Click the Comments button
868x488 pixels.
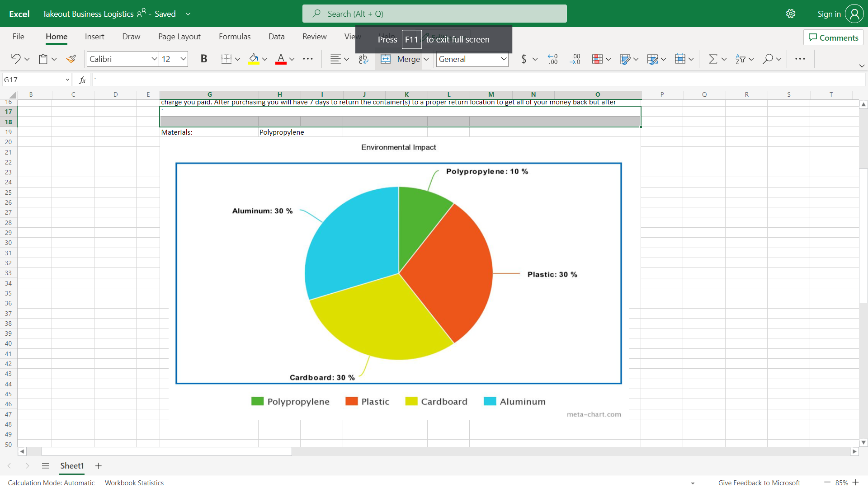click(833, 38)
